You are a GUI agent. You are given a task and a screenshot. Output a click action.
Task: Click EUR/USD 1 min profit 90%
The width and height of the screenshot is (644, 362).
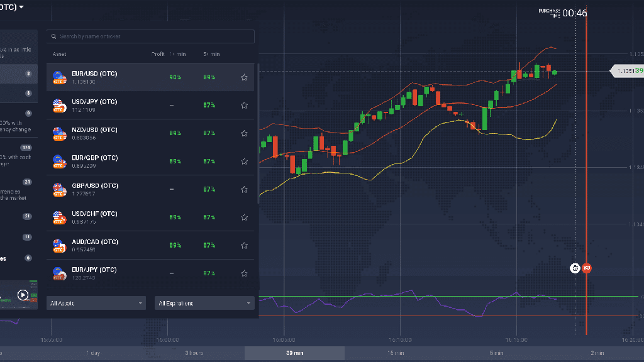[x=175, y=77]
